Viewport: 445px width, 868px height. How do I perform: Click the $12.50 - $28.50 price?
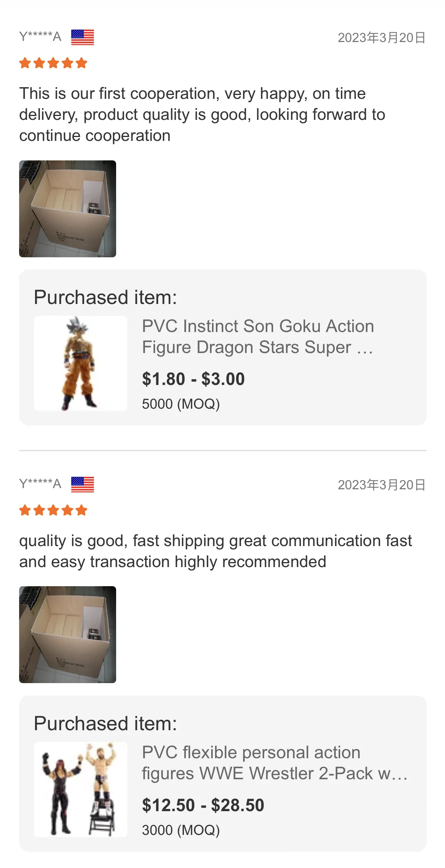point(203,805)
